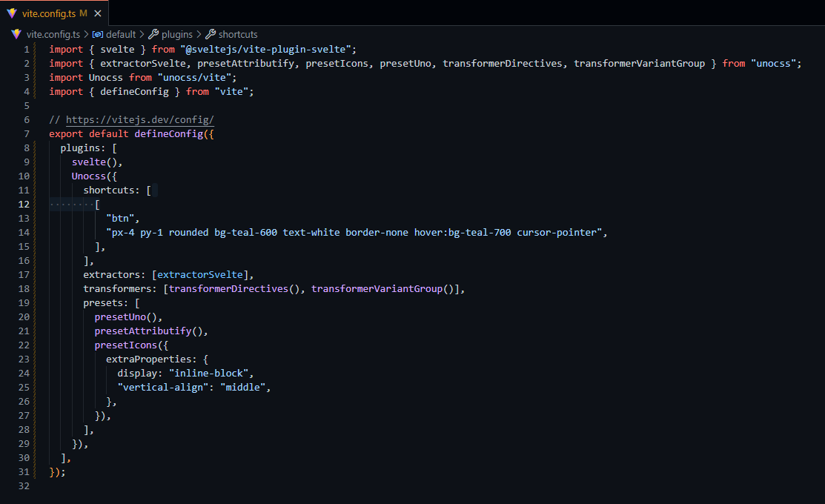825x504 pixels.
Task: Click "vite.config.ts" in the breadcrumb path
Action: coord(52,33)
